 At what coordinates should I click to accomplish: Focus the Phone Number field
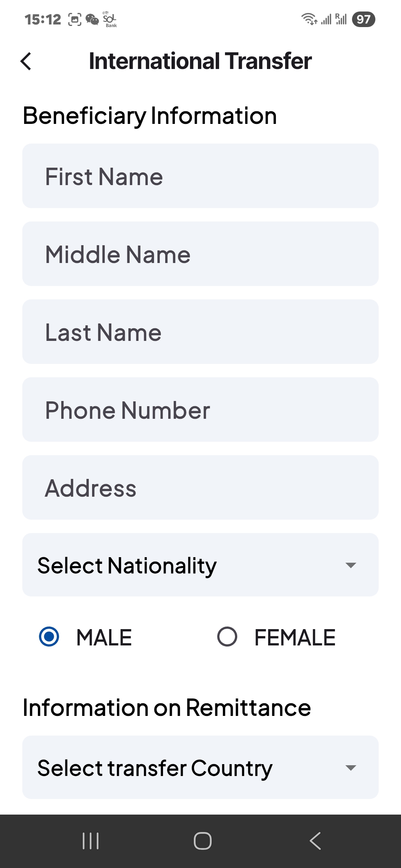click(200, 410)
